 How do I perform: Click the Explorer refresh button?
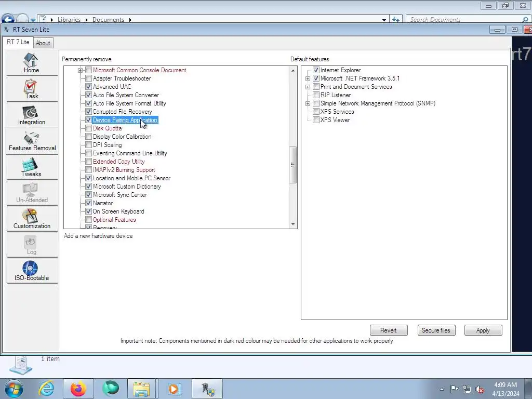pos(395,20)
